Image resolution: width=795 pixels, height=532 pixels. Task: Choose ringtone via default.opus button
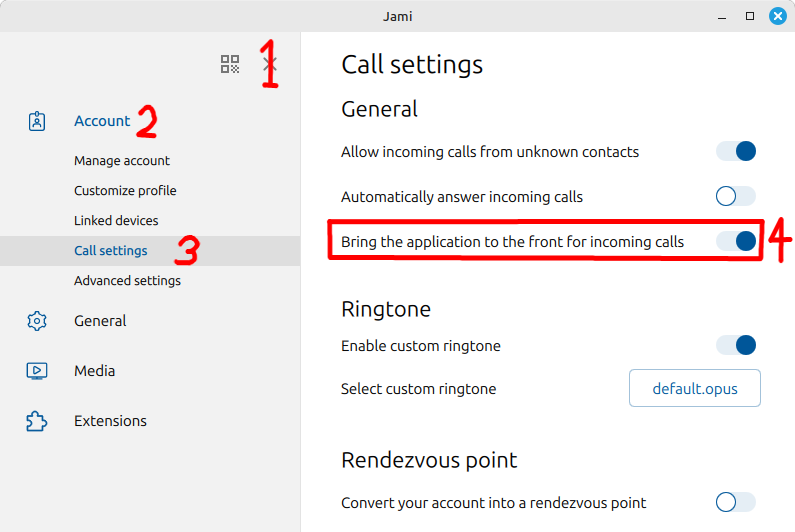[695, 388]
